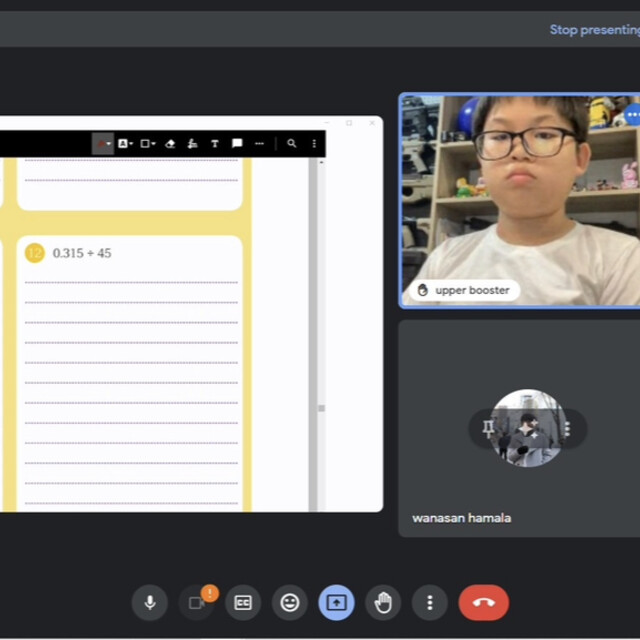Open search in the PDF toolbar
Viewport: 640px width, 640px height.
coord(291,143)
